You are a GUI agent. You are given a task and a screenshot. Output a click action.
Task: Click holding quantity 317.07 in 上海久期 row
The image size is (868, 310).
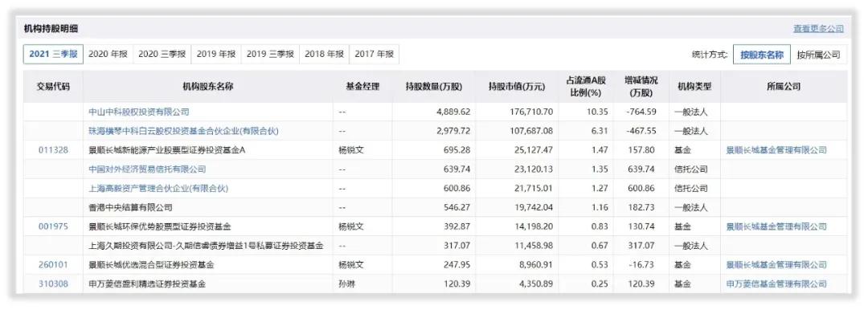coord(457,245)
